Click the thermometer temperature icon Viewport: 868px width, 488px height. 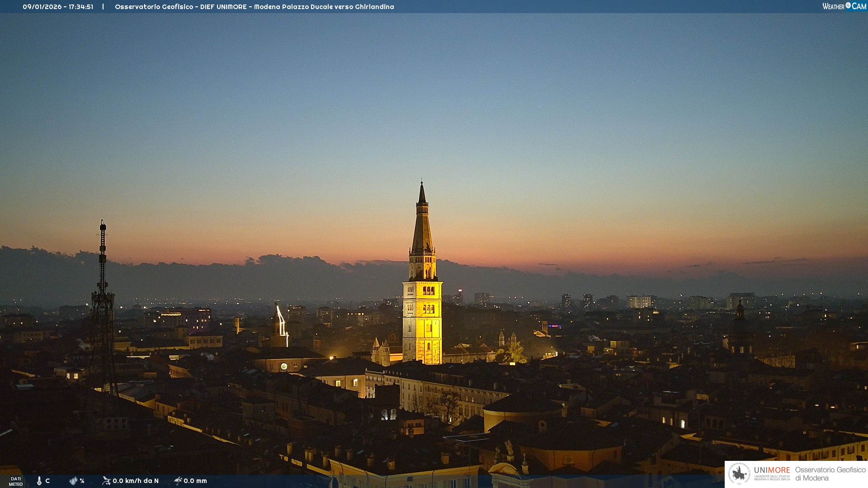(39, 481)
